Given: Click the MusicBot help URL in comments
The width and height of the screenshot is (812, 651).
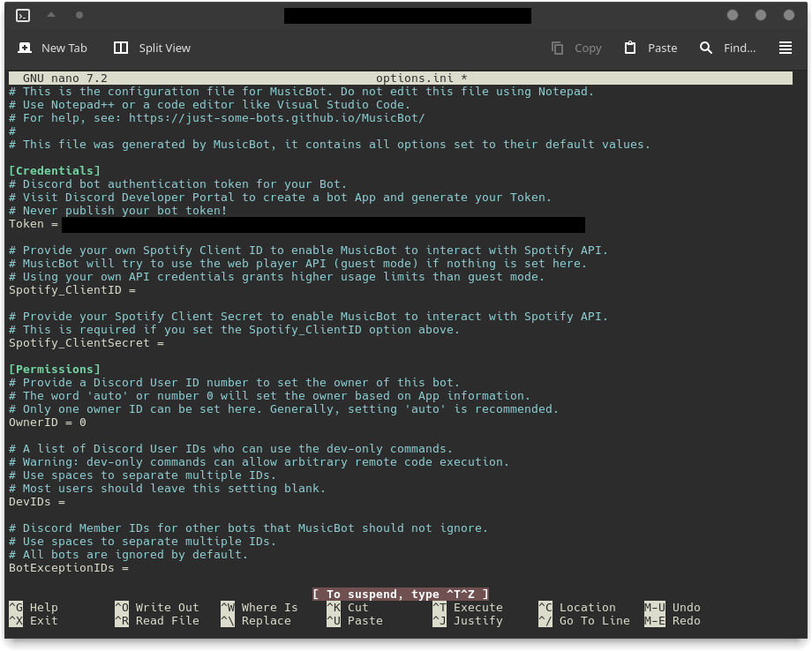Looking at the screenshot, I should pyautogui.click(x=276, y=118).
